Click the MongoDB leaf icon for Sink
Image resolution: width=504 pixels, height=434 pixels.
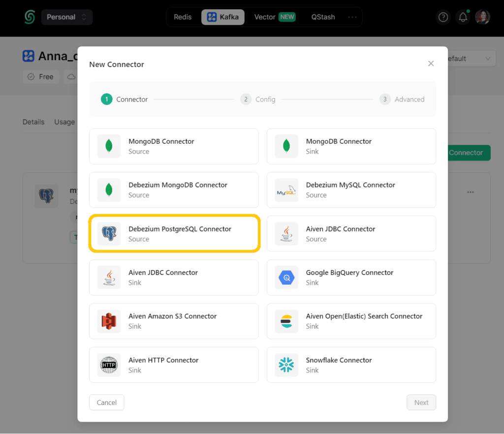pyautogui.click(x=286, y=146)
